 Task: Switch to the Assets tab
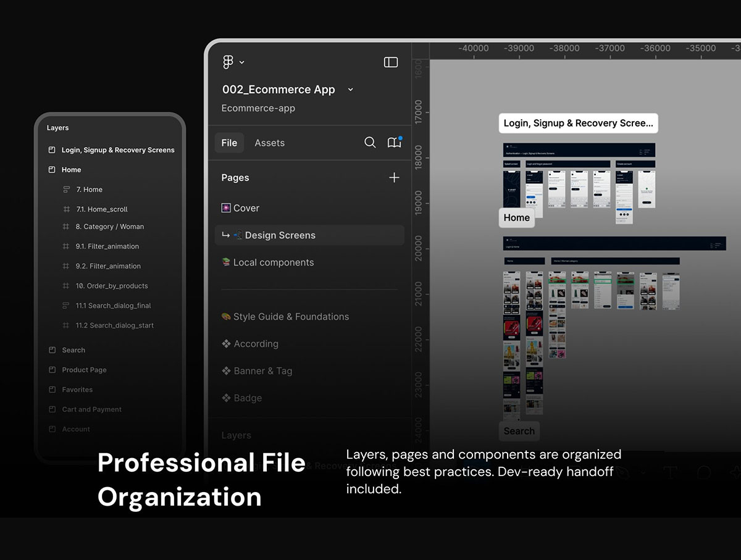[x=270, y=143]
